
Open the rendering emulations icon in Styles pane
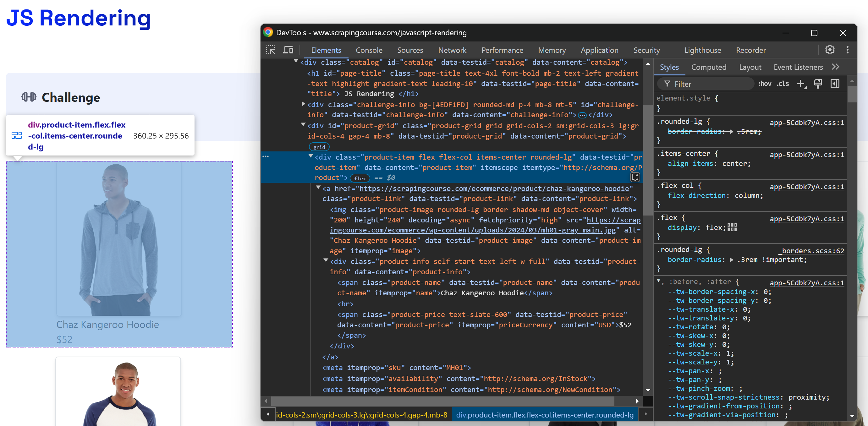(818, 84)
